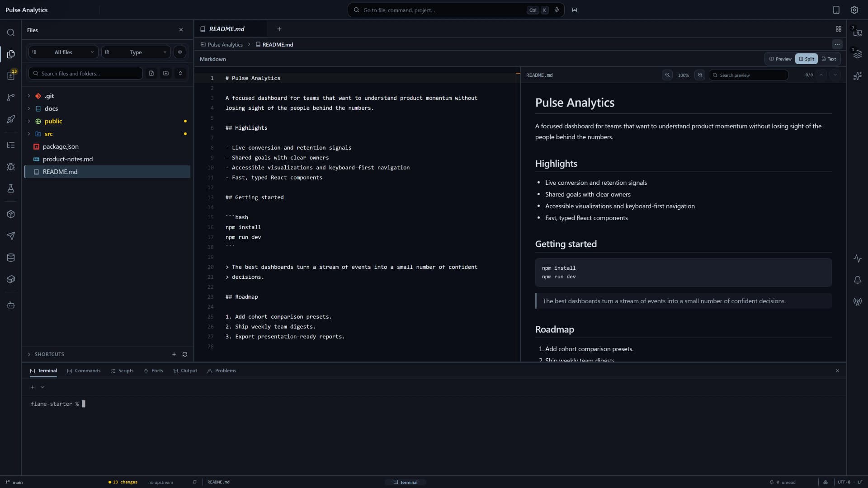Click Pulse Analytics breadcrumb
The height and width of the screenshot is (488, 868).
point(222,44)
